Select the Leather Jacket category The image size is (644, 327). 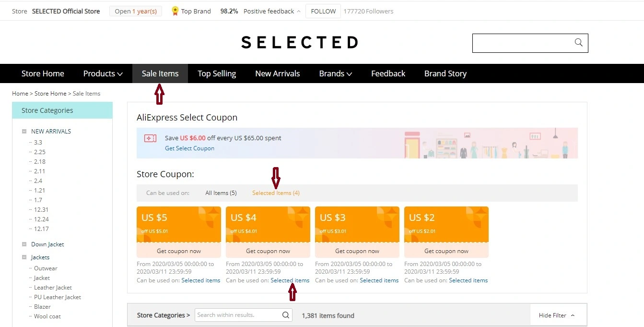(53, 288)
